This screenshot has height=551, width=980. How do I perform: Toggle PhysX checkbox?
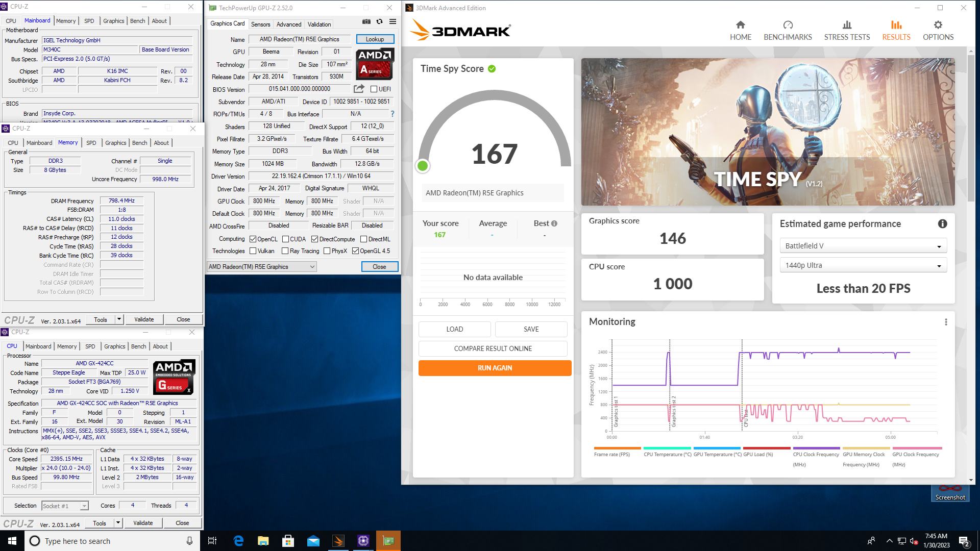[327, 251]
